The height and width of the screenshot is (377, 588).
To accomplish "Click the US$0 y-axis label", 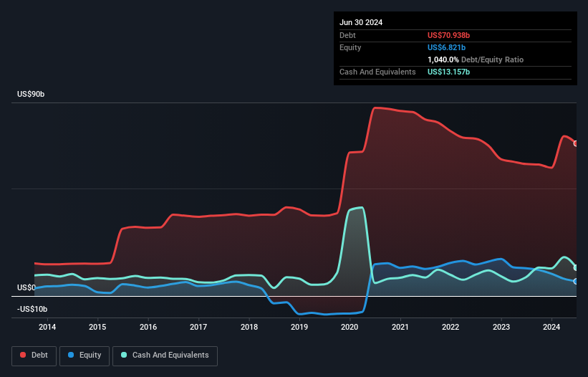I will tap(26, 287).
